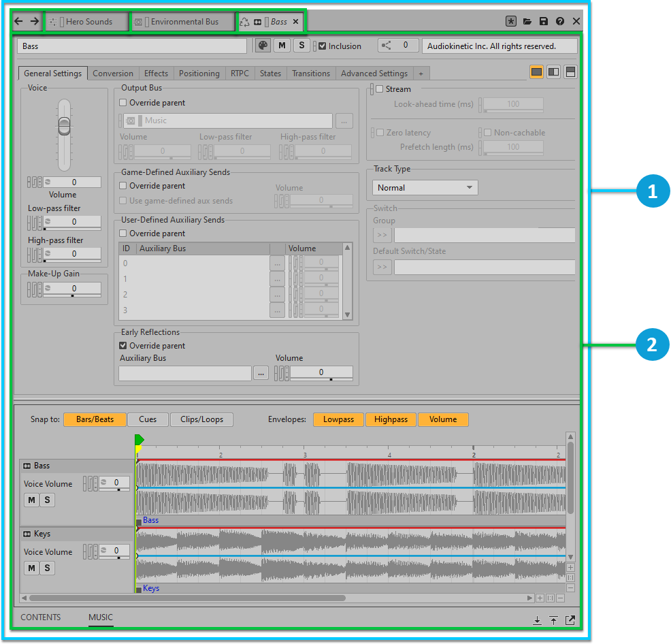
Task: Click the save icon in top toolbar
Action: click(544, 21)
